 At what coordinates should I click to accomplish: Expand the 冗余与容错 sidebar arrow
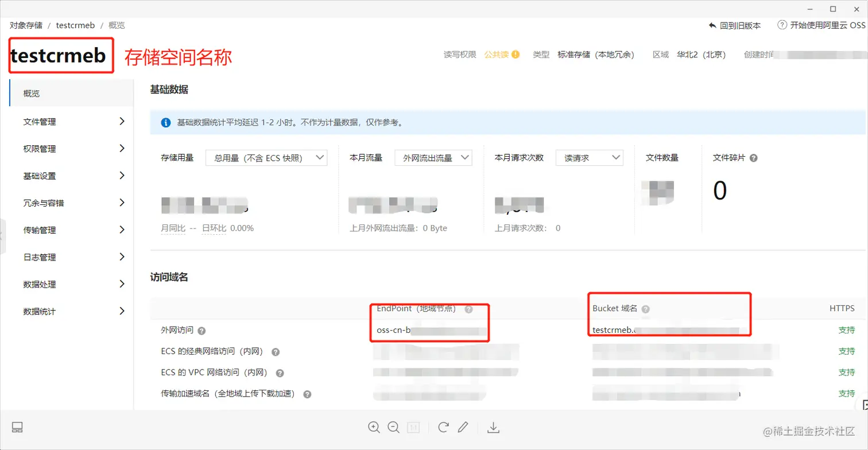(122, 203)
